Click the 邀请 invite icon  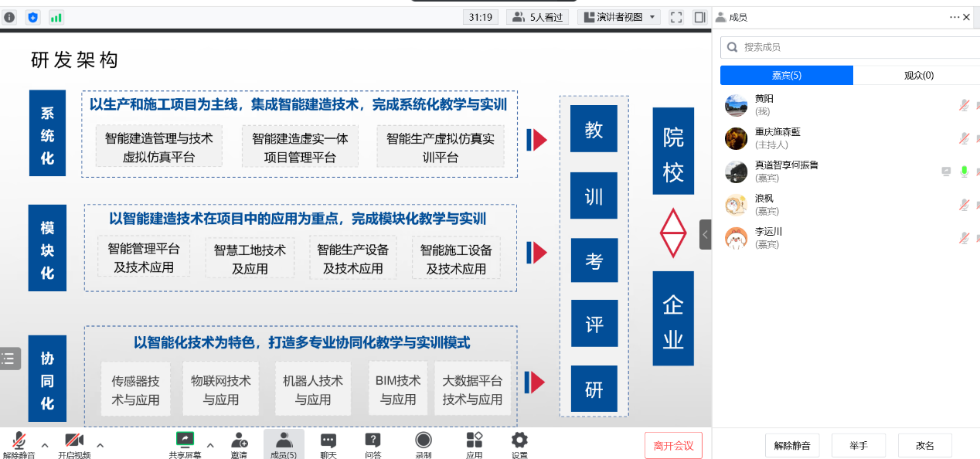pyautogui.click(x=239, y=440)
